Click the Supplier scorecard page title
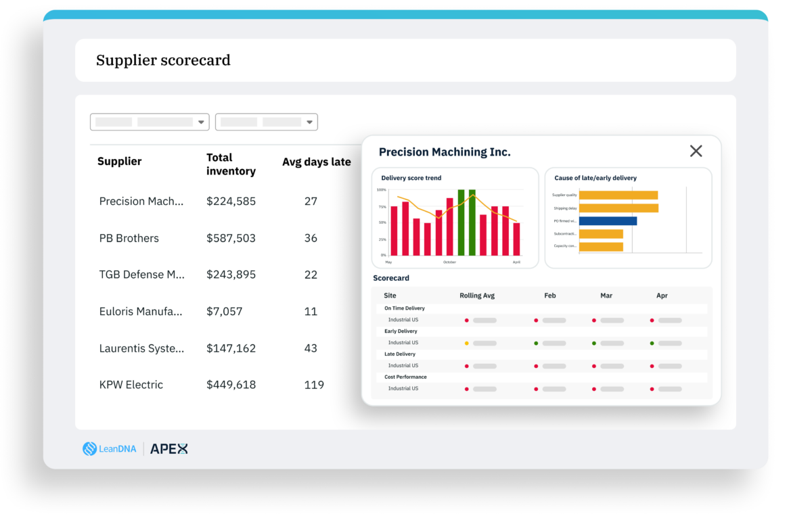Viewport: 812px width, 514px height. tap(163, 60)
